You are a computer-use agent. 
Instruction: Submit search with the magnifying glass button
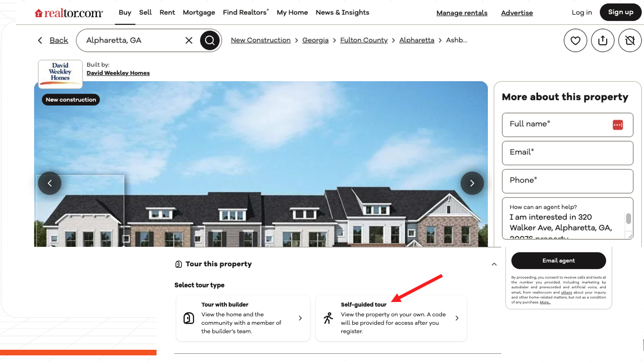point(210,40)
